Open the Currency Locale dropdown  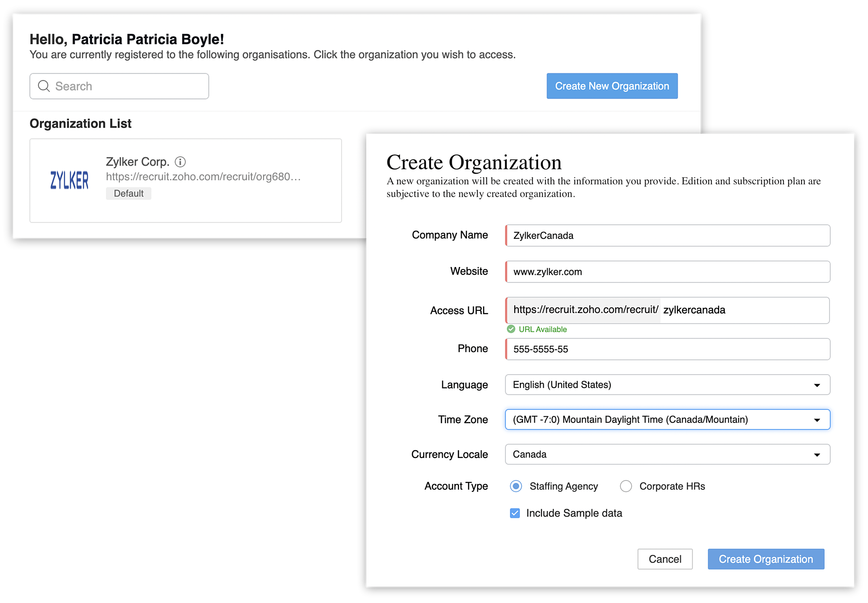click(x=667, y=454)
